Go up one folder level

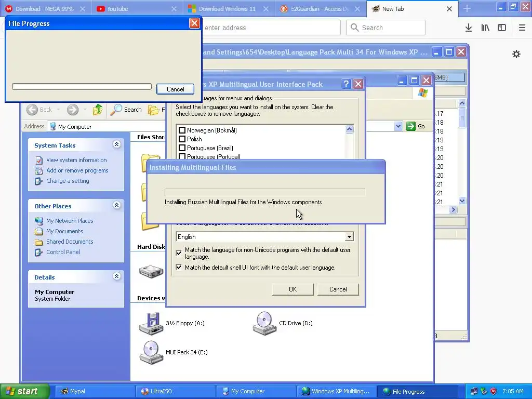[97, 110]
